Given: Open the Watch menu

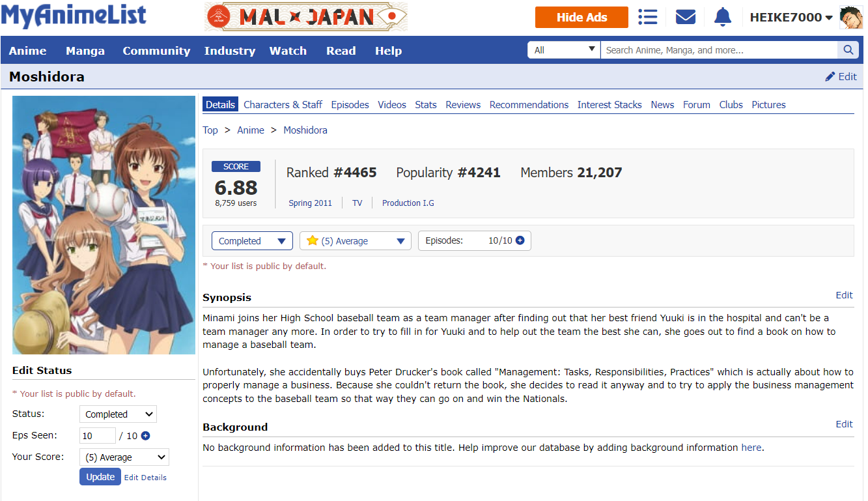Looking at the screenshot, I should point(288,51).
